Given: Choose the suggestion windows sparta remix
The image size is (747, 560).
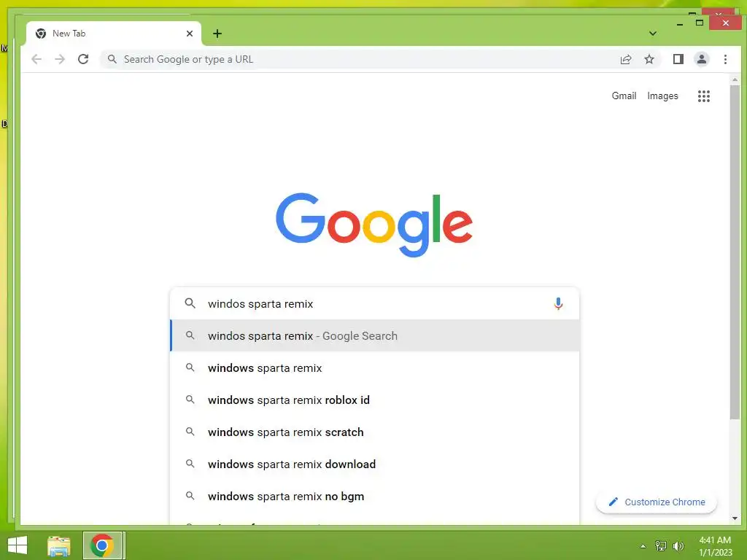Looking at the screenshot, I should (x=374, y=367).
